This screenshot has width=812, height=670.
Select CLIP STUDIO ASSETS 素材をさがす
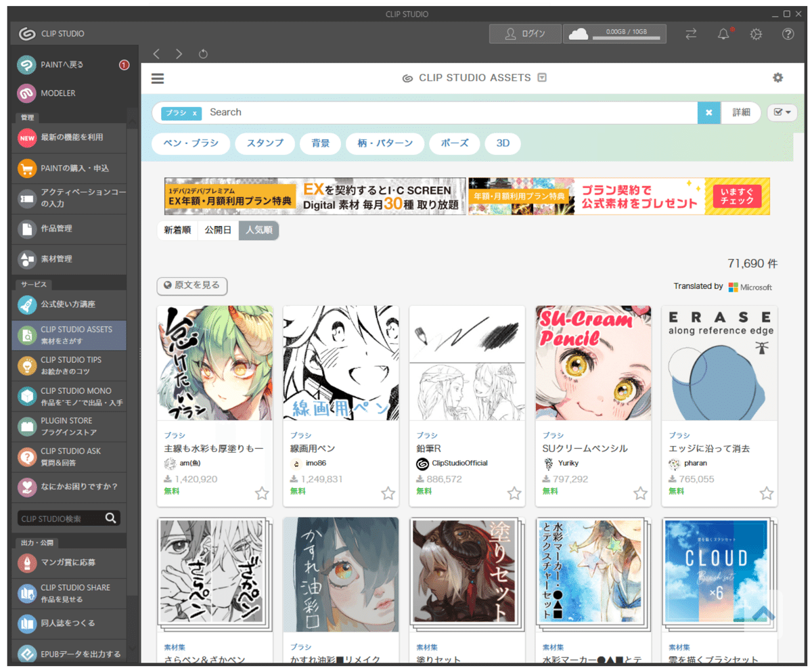click(70, 335)
